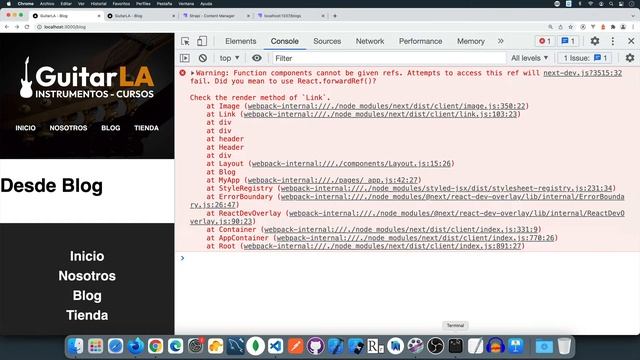Open Safari from the dock
This screenshot has height=360, width=640.
click(x=116, y=346)
